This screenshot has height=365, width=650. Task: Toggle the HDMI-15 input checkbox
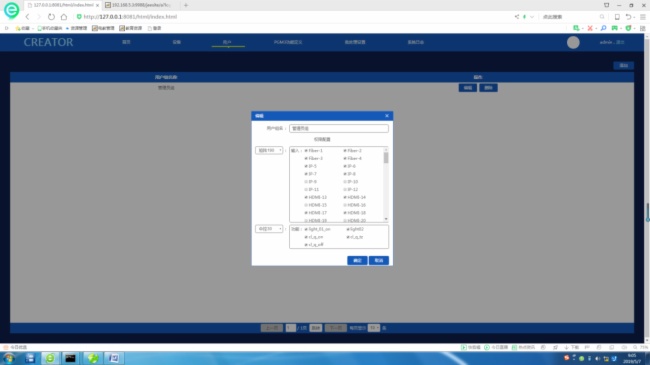(x=306, y=205)
